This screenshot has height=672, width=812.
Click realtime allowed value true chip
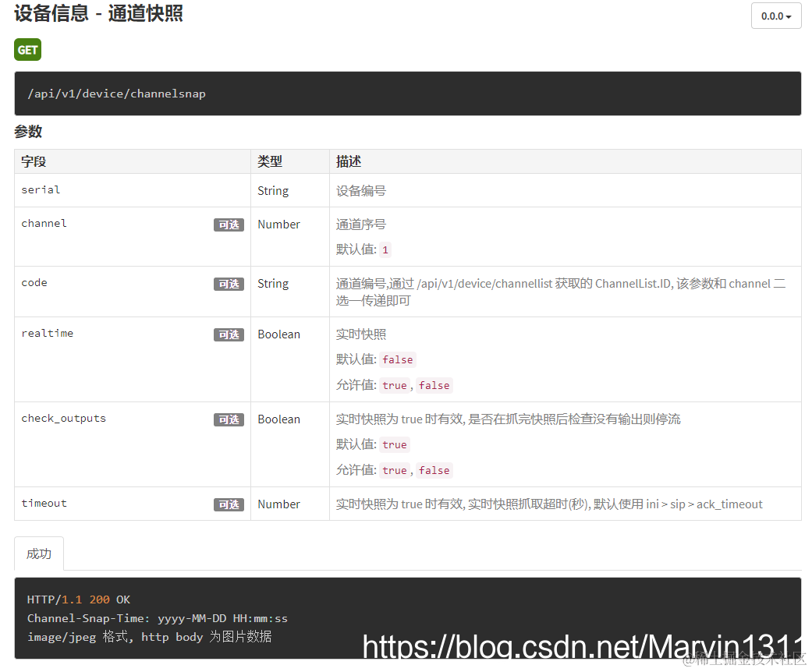point(395,386)
